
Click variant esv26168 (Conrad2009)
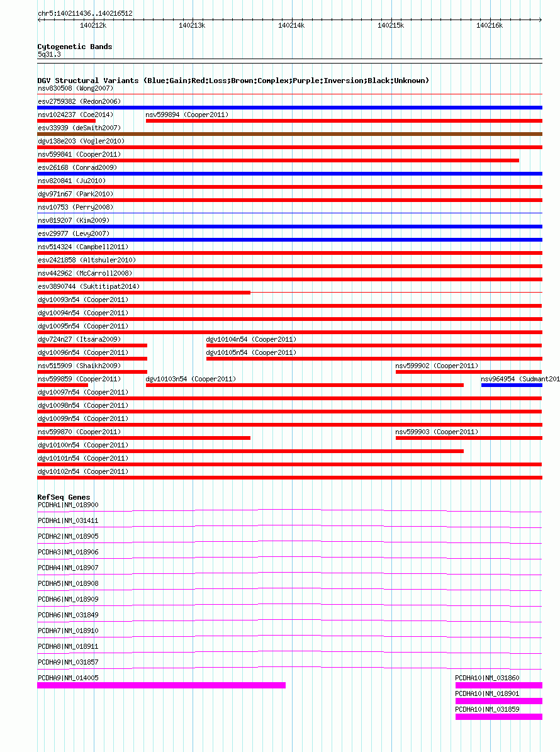click(x=77, y=167)
